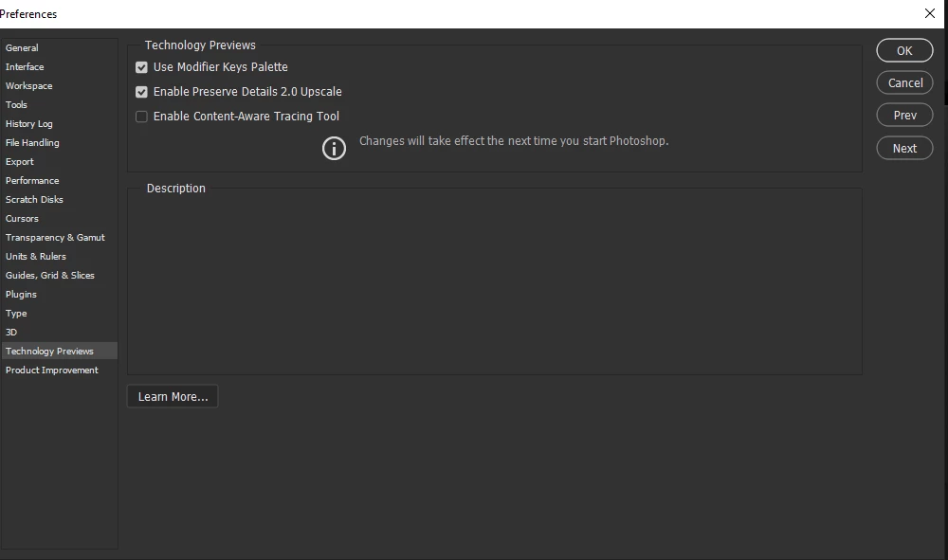Show Scratch Disks preferences
This screenshot has height=560, width=948.
click(x=59, y=199)
